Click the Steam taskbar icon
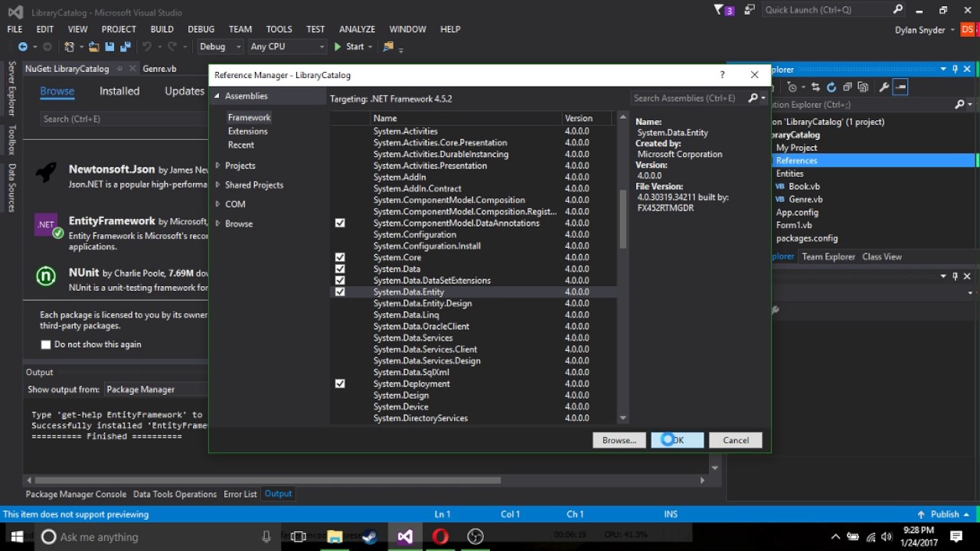This screenshot has height=551, width=980. click(x=370, y=536)
